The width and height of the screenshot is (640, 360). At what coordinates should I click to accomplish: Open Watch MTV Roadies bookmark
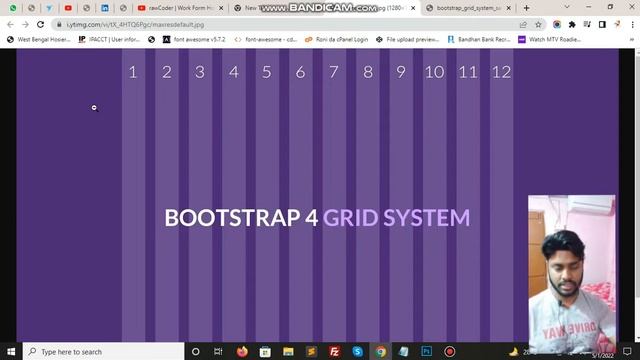pos(550,39)
